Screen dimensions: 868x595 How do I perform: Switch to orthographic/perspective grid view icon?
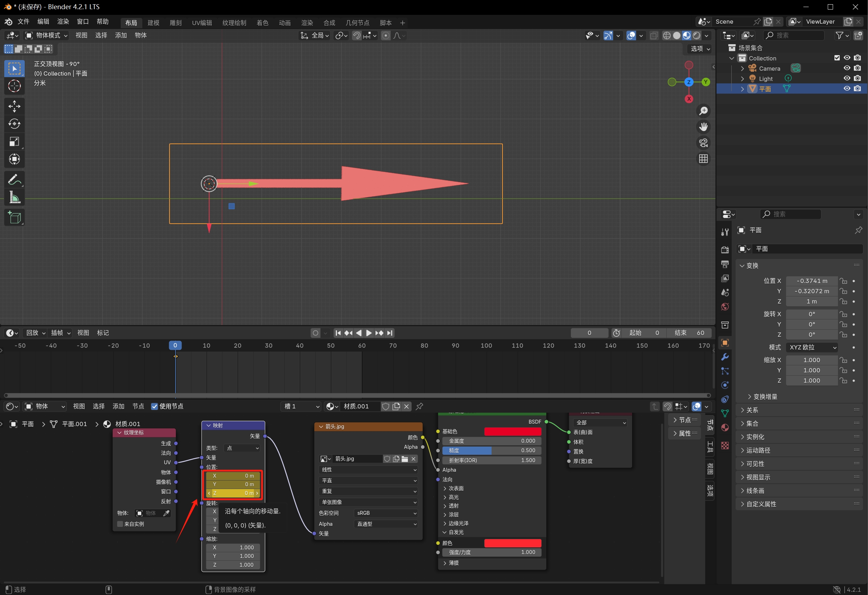click(703, 159)
